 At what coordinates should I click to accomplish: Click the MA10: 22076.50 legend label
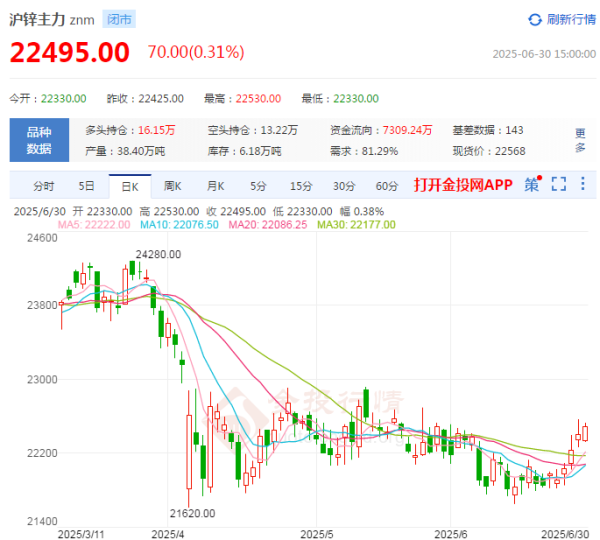coord(179,225)
